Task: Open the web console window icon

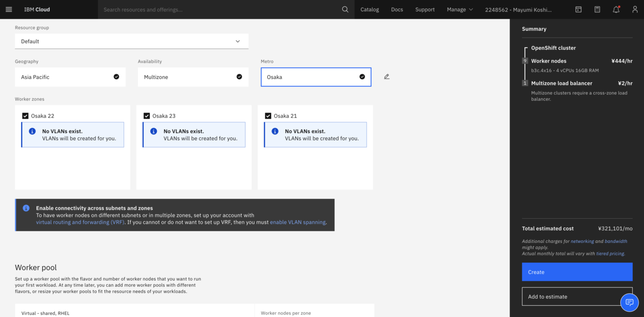Action: coord(579,9)
